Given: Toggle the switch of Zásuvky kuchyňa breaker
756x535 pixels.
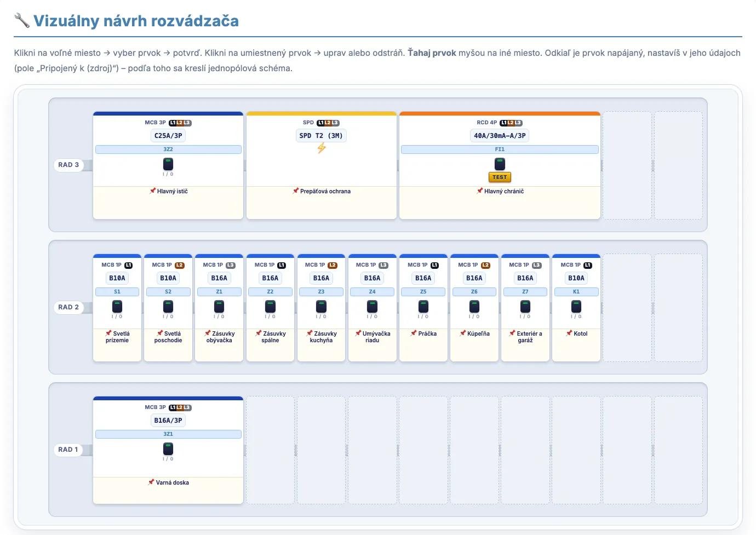Looking at the screenshot, I should coord(321,306).
